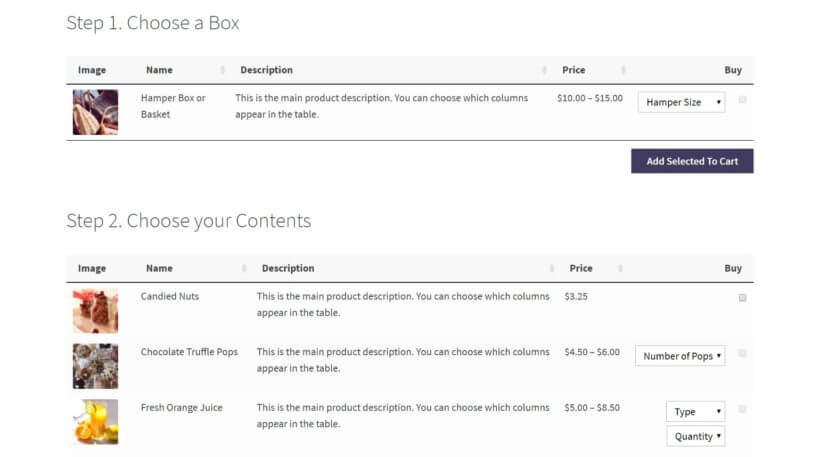820x457 pixels.
Task: Select the $3.25 price
Action: click(576, 296)
